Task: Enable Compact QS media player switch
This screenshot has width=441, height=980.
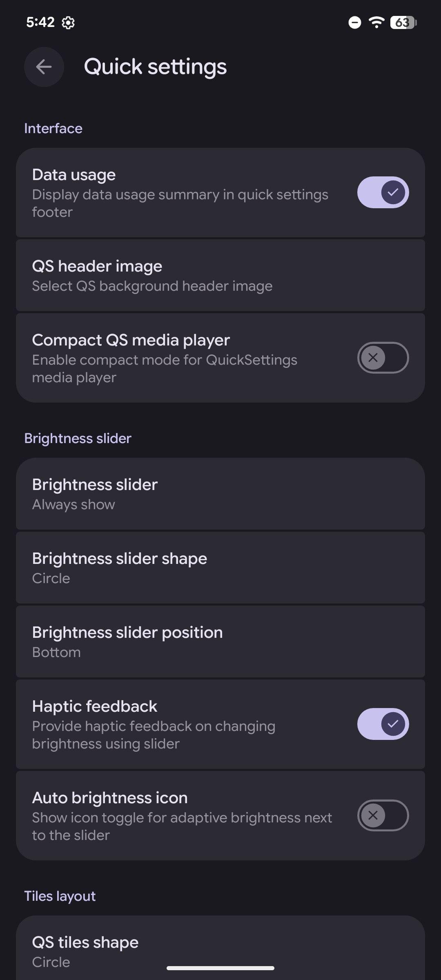Action: click(x=383, y=358)
